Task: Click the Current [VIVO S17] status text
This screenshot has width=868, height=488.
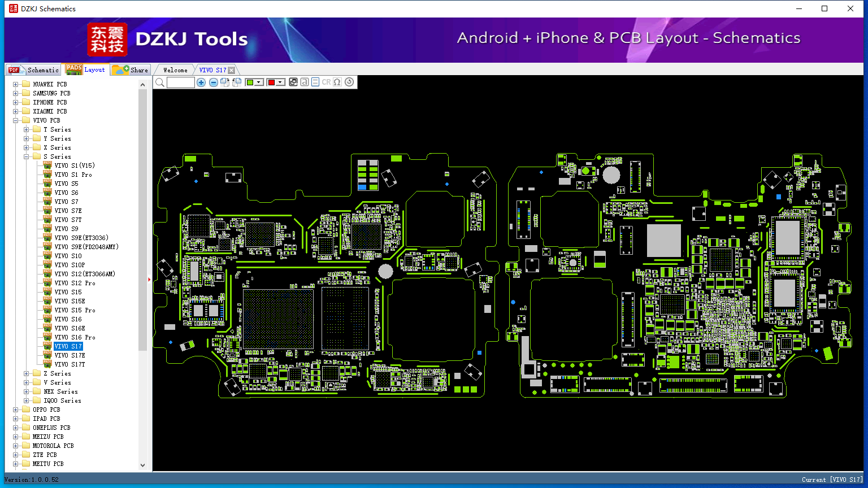Action: 832,480
